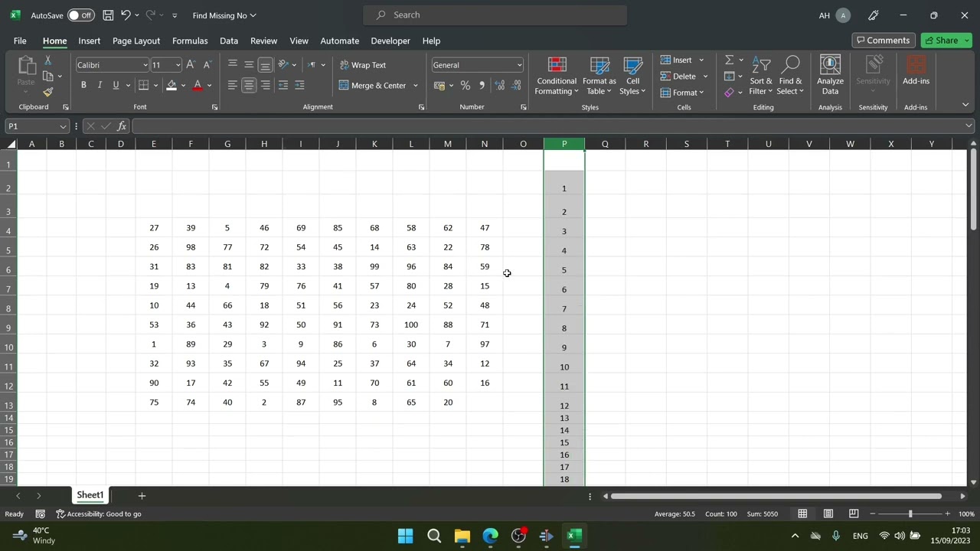Image resolution: width=980 pixels, height=551 pixels.
Task: Click the Save icon in title bar
Action: coord(108,15)
